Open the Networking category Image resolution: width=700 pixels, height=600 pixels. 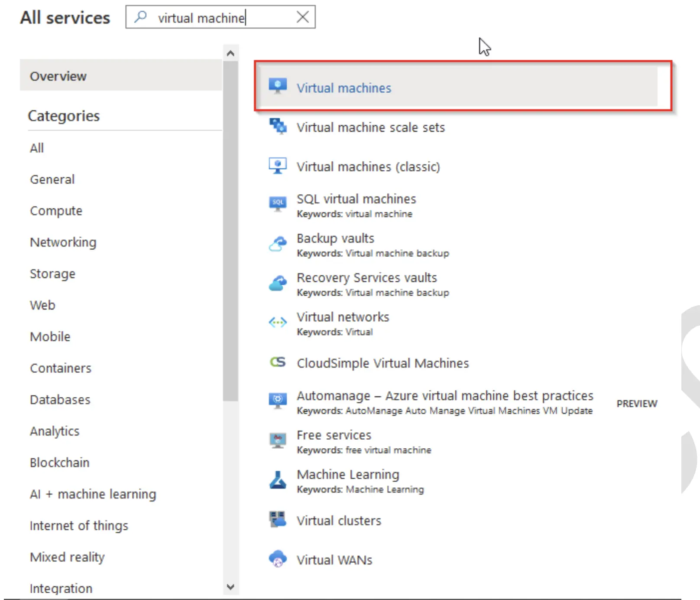click(x=63, y=242)
